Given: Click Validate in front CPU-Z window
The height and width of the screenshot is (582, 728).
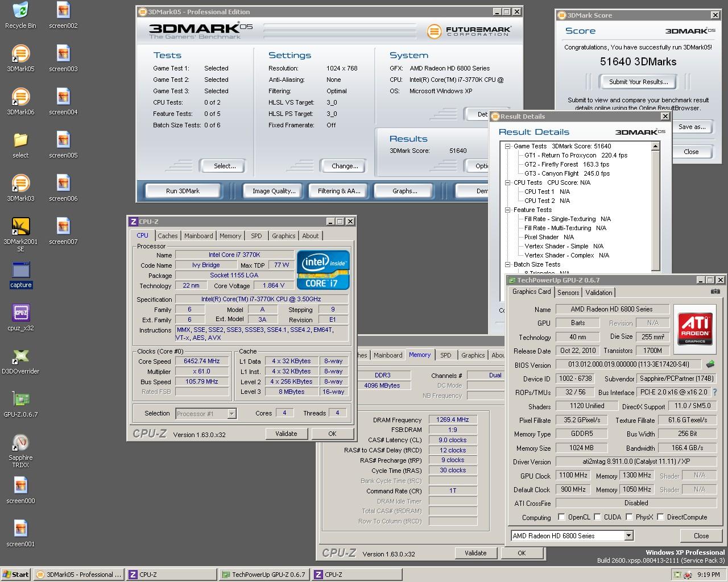Looking at the screenshot, I should (x=286, y=434).
